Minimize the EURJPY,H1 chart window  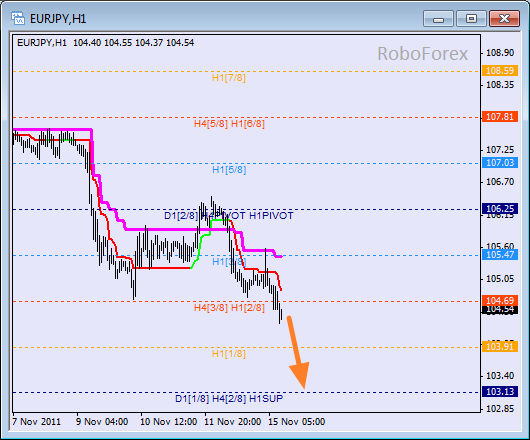[438, 19]
